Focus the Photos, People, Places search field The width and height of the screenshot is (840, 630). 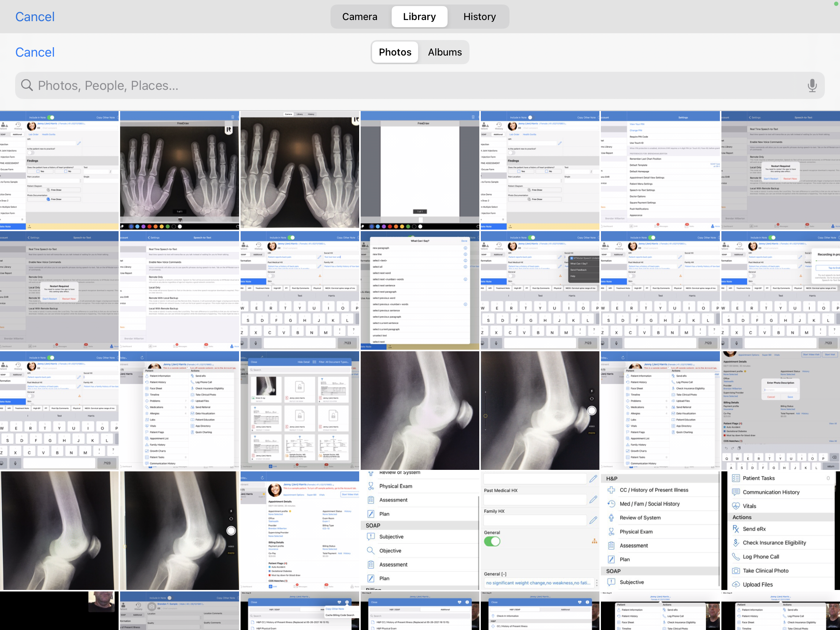(x=420, y=85)
